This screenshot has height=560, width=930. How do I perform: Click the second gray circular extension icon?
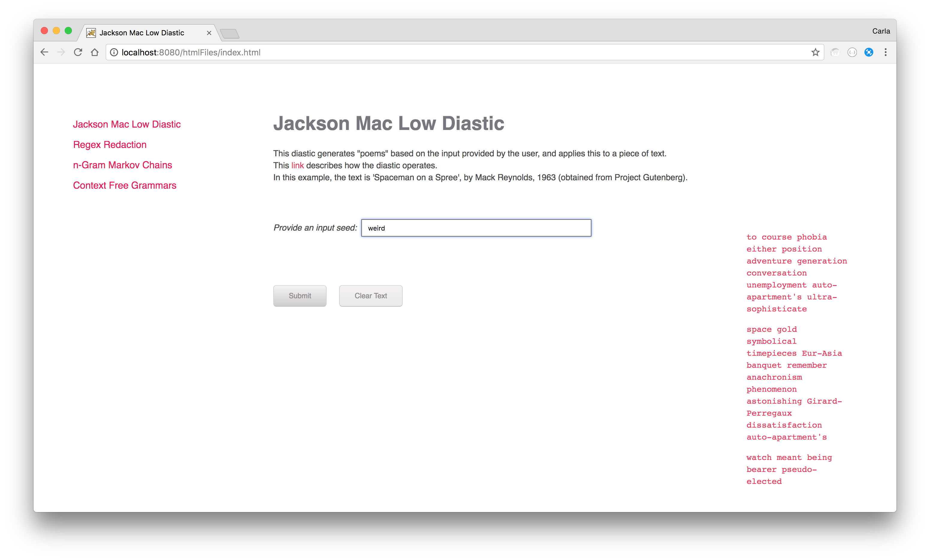tap(852, 52)
